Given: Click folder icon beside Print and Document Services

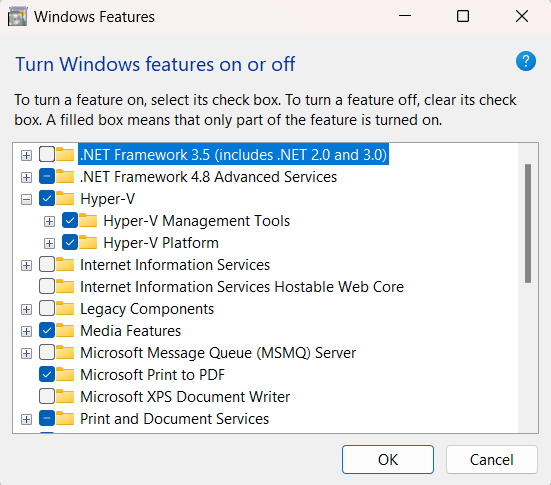Looking at the screenshot, I should (x=65, y=419).
